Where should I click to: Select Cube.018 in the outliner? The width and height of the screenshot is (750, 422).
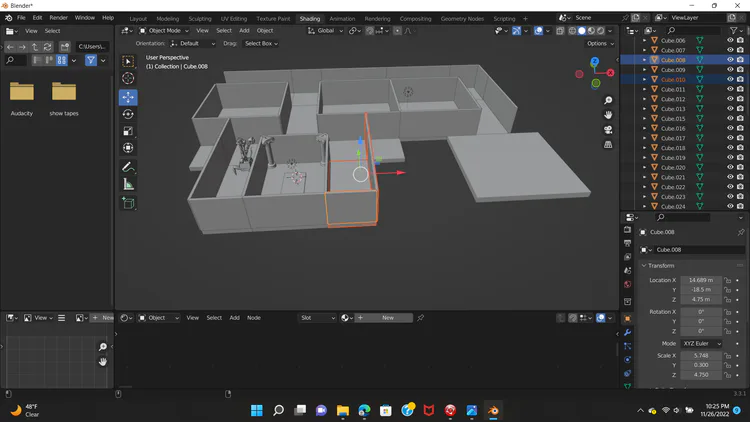(673, 148)
